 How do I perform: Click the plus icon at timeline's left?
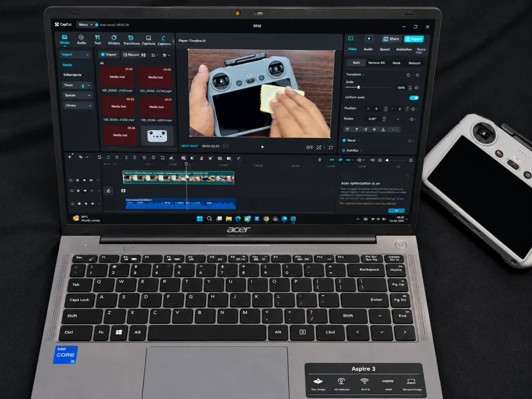70,157
